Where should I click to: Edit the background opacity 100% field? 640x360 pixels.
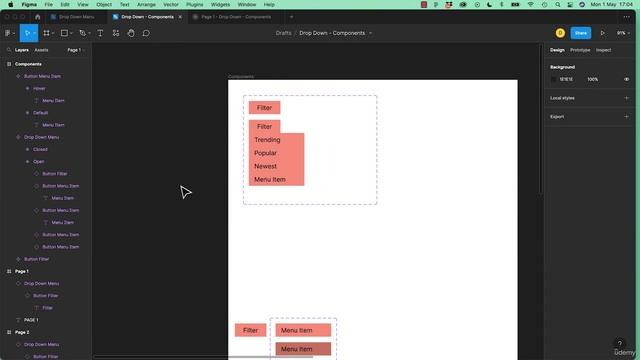593,79
